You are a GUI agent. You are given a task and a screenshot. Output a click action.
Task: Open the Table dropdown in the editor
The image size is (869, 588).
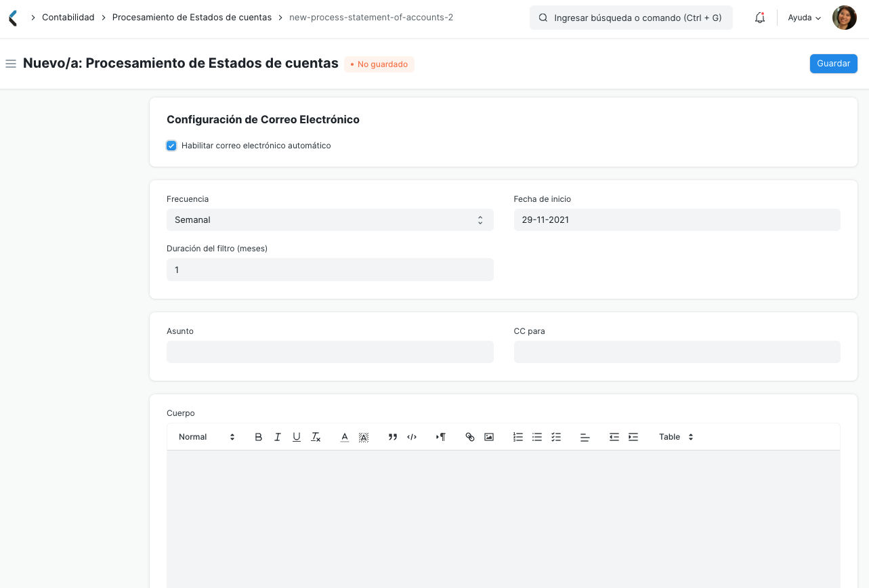pos(674,436)
